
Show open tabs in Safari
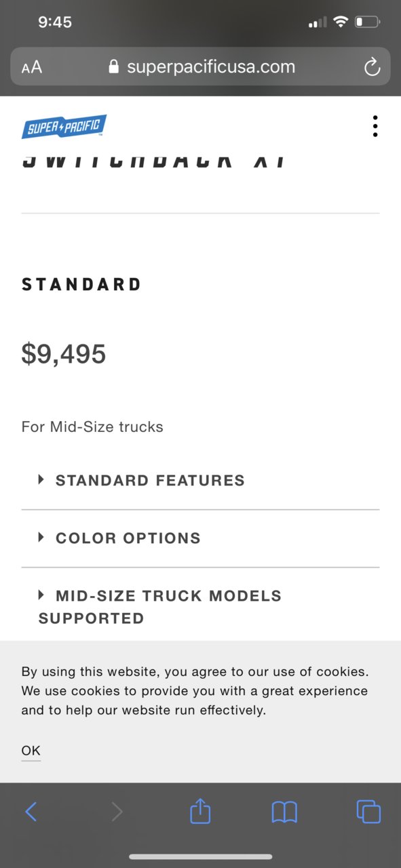click(x=368, y=812)
